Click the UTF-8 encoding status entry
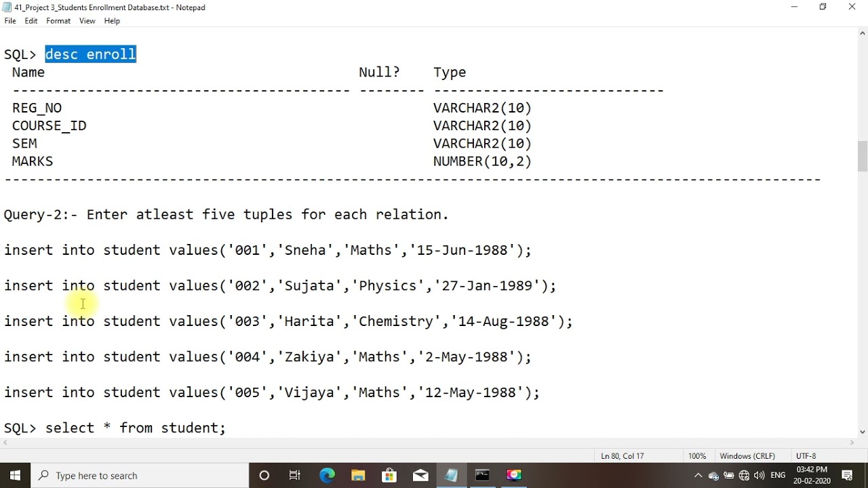The width and height of the screenshot is (868, 488). pos(806,456)
